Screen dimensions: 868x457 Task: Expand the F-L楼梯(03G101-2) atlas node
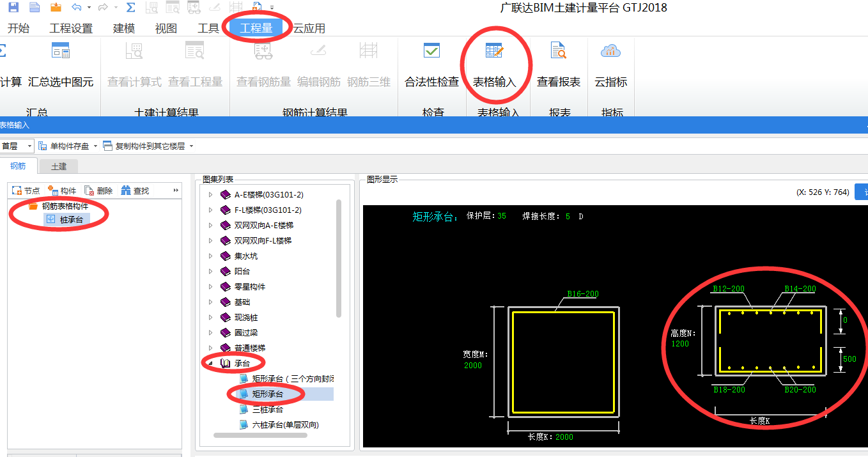click(210, 210)
